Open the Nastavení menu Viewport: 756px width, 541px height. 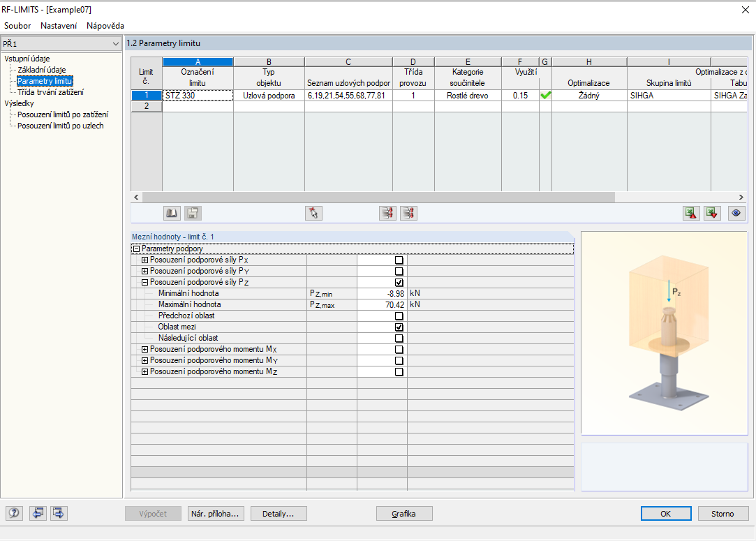pos(59,26)
